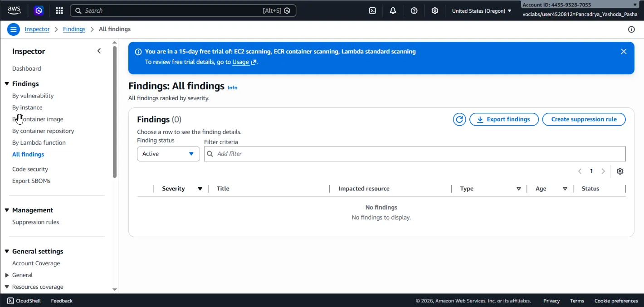
Task: Refresh the findings list
Action: click(459, 119)
